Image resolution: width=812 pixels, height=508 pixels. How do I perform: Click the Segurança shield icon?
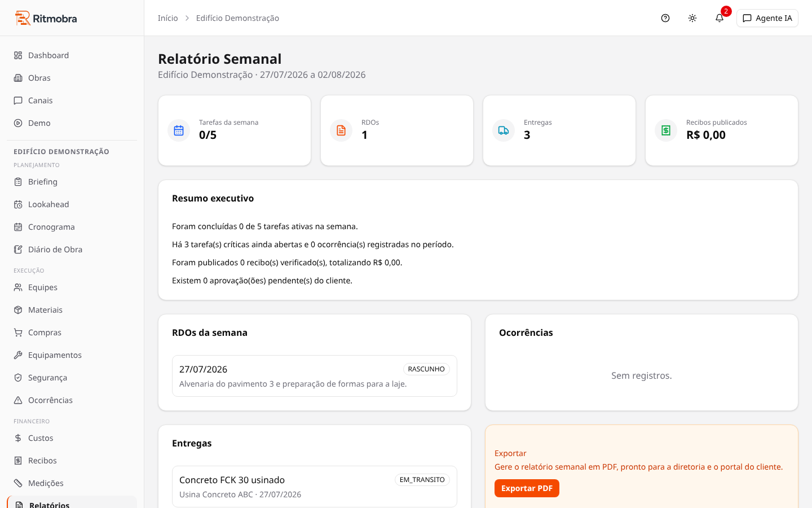point(18,378)
